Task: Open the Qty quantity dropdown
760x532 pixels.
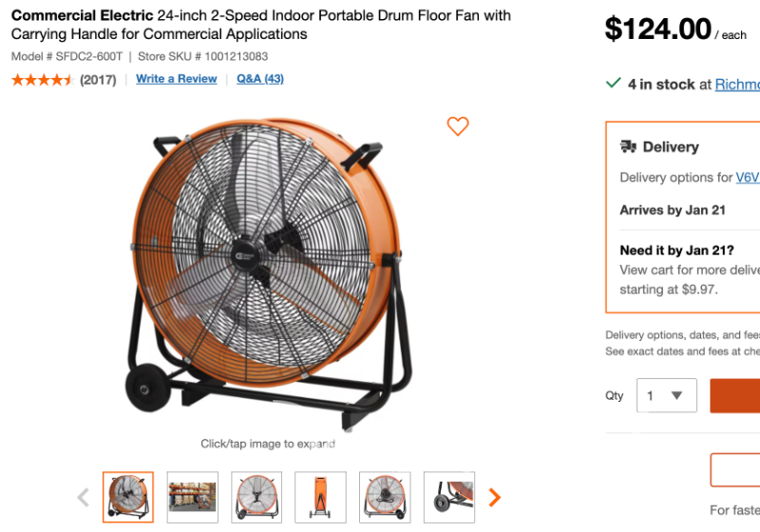Action: 666,395
